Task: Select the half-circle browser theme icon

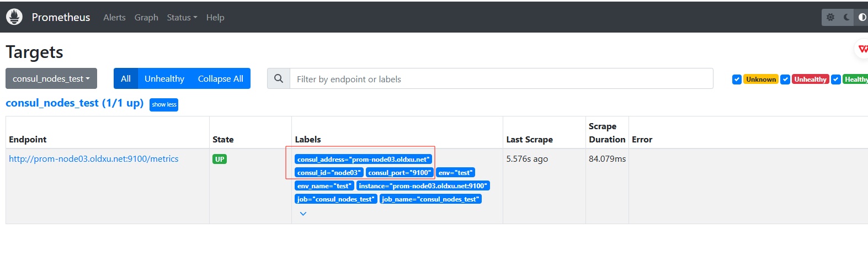Action: [862, 17]
